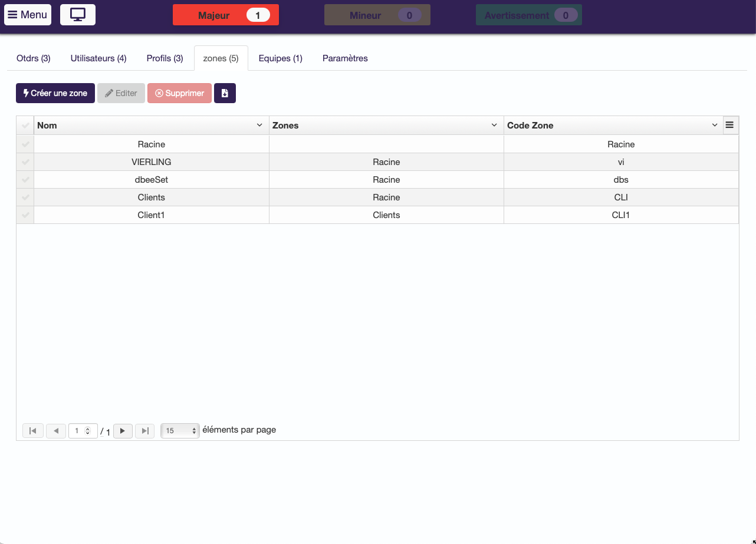Image resolution: width=756 pixels, height=544 pixels.
Task: Click the Créer une zone button
Action: click(x=55, y=93)
